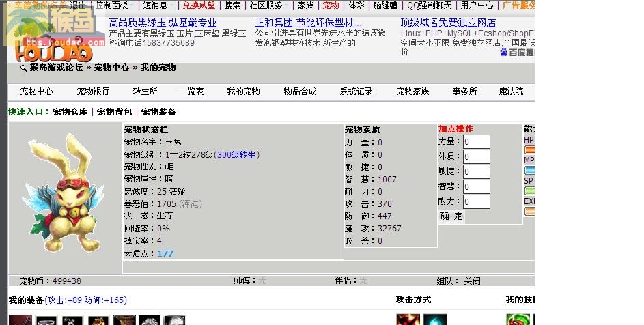Click the 忠诚度:25 猜疑 text
The width and height of the screenshot is (644, 325).
[x=155, y=191]
